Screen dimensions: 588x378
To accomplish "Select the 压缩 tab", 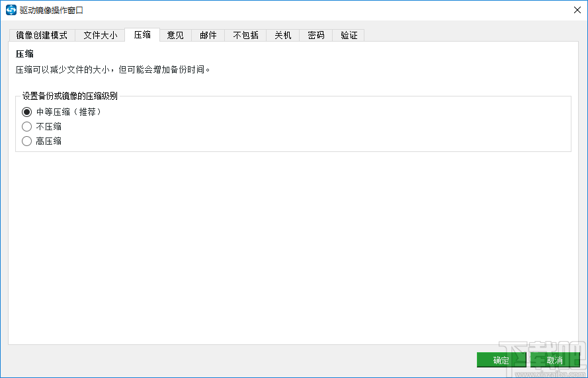I will tap(142, 35).
